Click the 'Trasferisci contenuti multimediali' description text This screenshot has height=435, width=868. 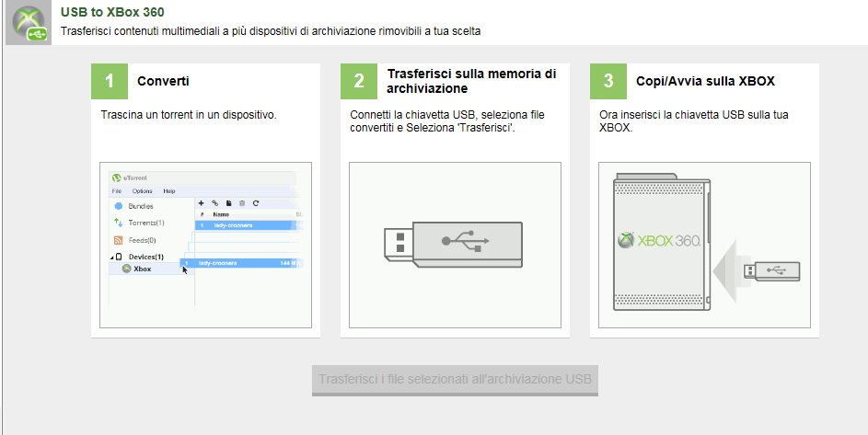click(270, 31)
